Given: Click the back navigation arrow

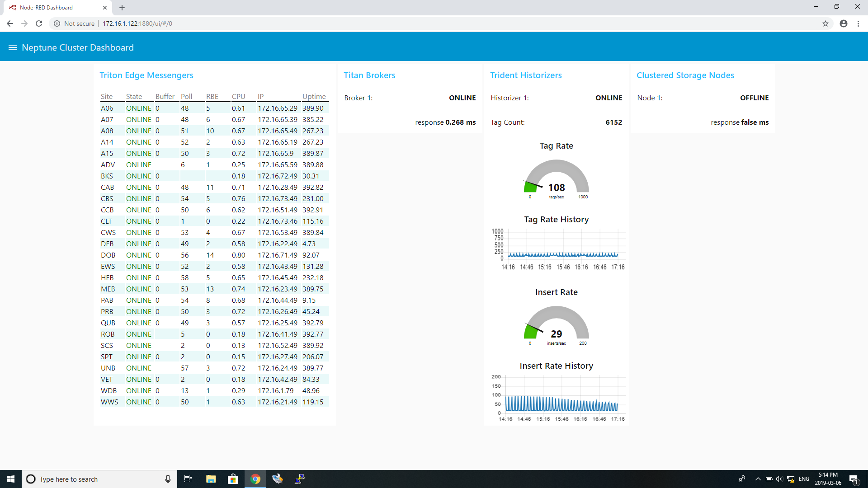Looking at the screenshot, I should coord(9,23).
